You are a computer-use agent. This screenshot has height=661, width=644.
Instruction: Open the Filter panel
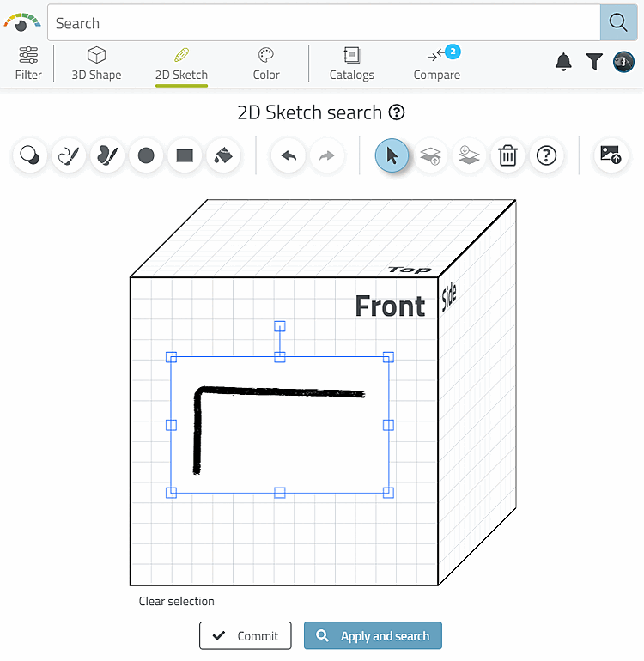point(28,64)
